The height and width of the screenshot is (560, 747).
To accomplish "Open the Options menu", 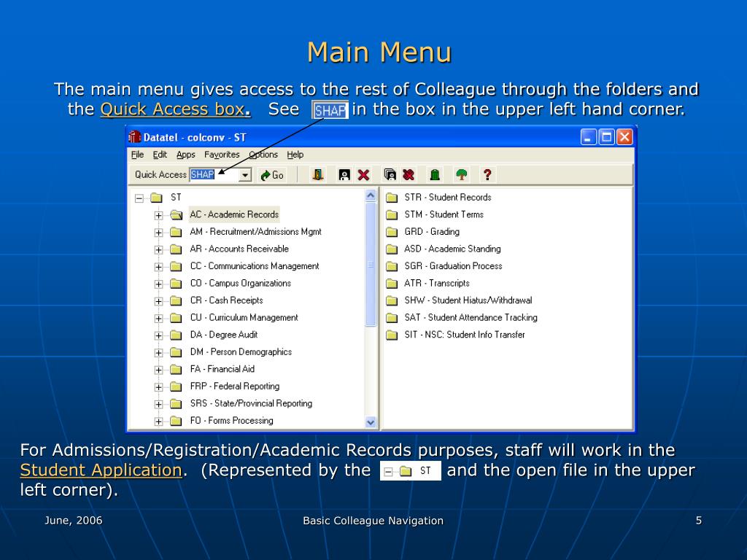I will 263,155.
